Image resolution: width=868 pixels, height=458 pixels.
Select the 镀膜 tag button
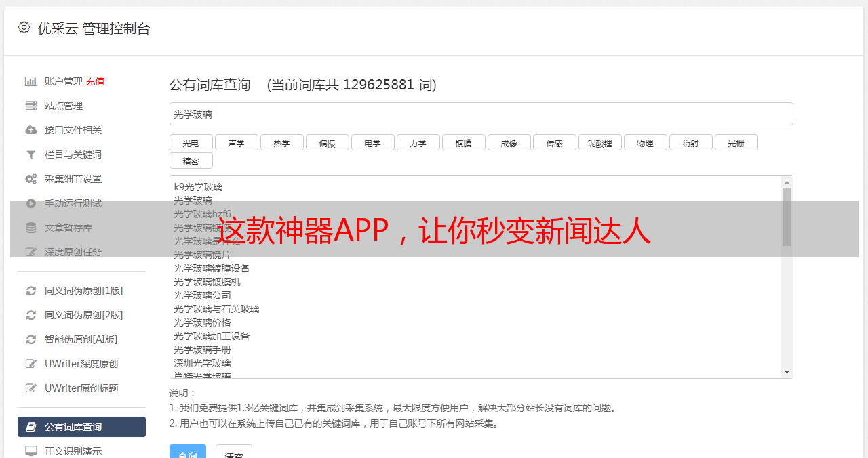[x=464, y=142]
